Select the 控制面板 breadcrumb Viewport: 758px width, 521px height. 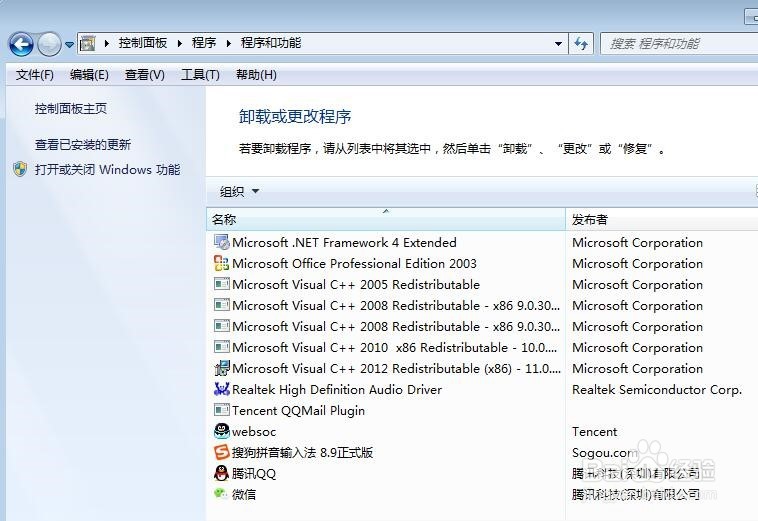click(x=143, y=43)
